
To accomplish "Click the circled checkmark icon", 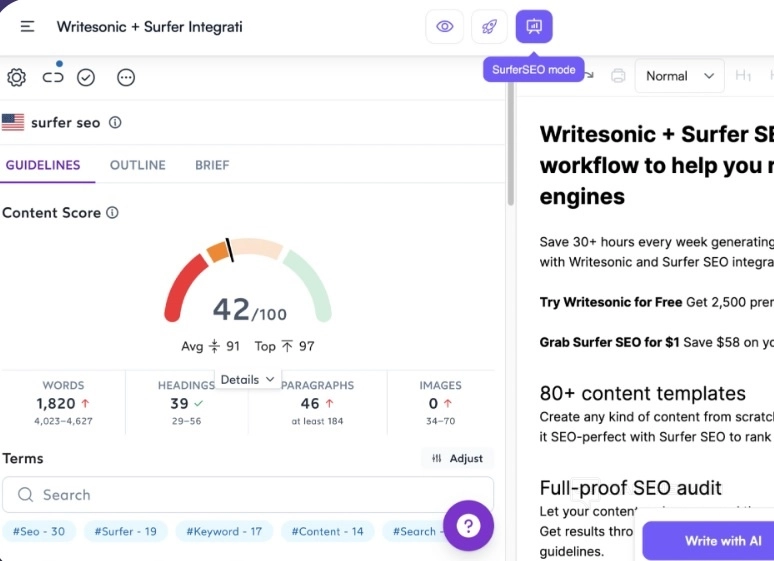I will pyautogui.click(x=86, y=77).
